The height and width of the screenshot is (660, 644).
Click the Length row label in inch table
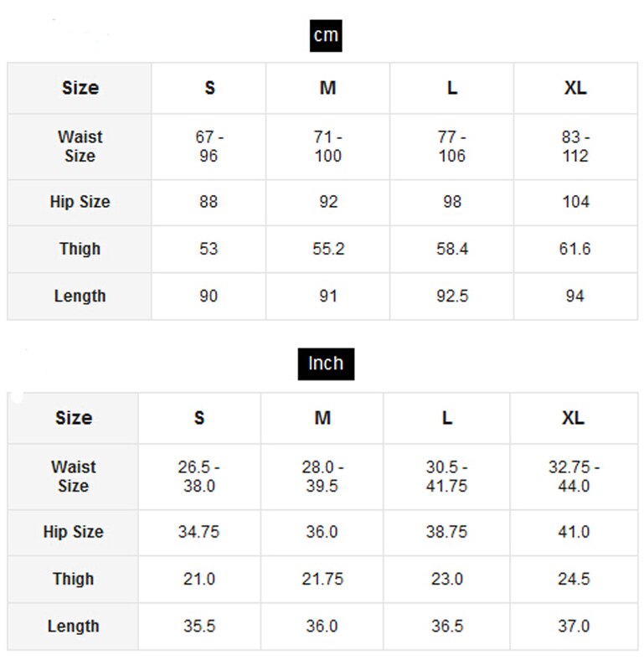tap(74, 626)
